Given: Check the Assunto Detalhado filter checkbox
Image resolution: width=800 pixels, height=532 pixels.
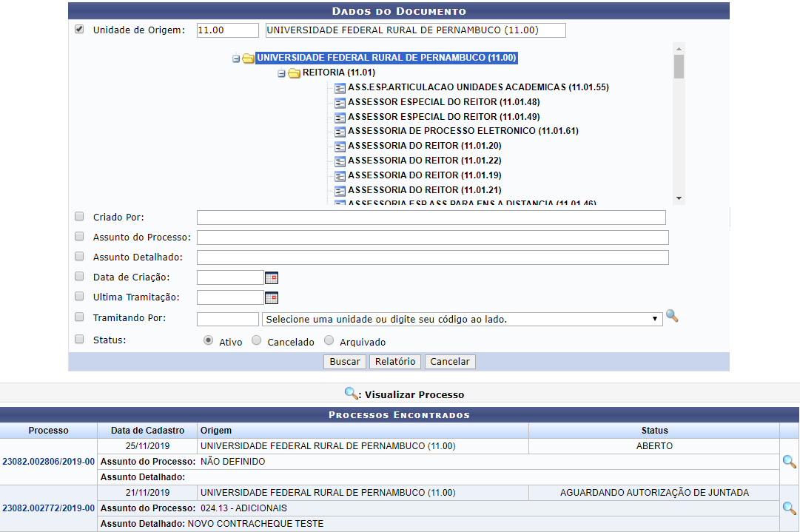Looking at the screenshot, I should click(x=79, y=256).
